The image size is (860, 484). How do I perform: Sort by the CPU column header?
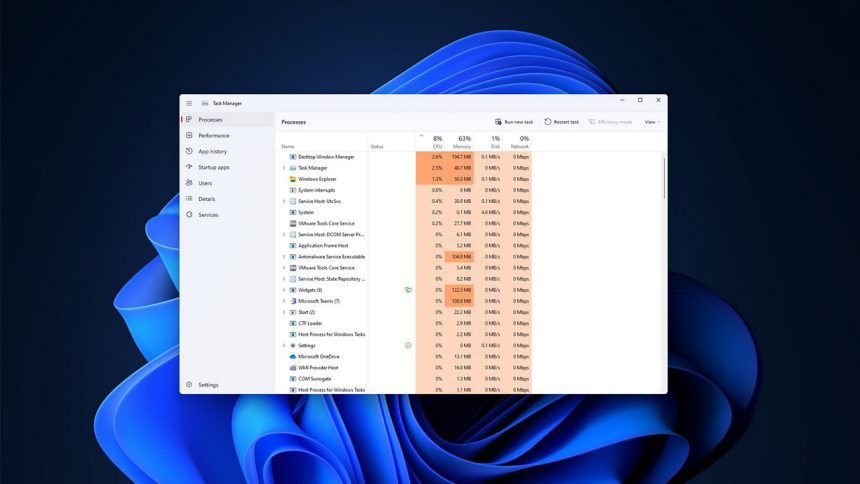(430, 142)
